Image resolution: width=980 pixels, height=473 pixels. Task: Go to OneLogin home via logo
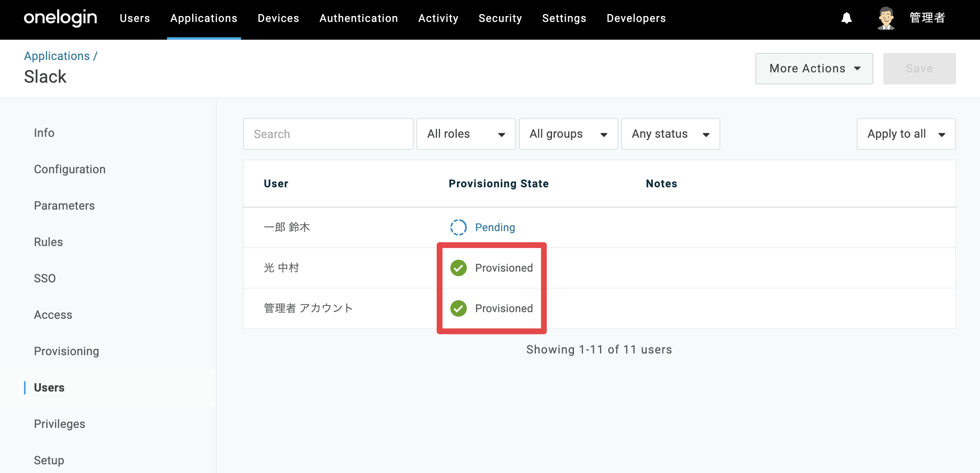click(60, 18)
